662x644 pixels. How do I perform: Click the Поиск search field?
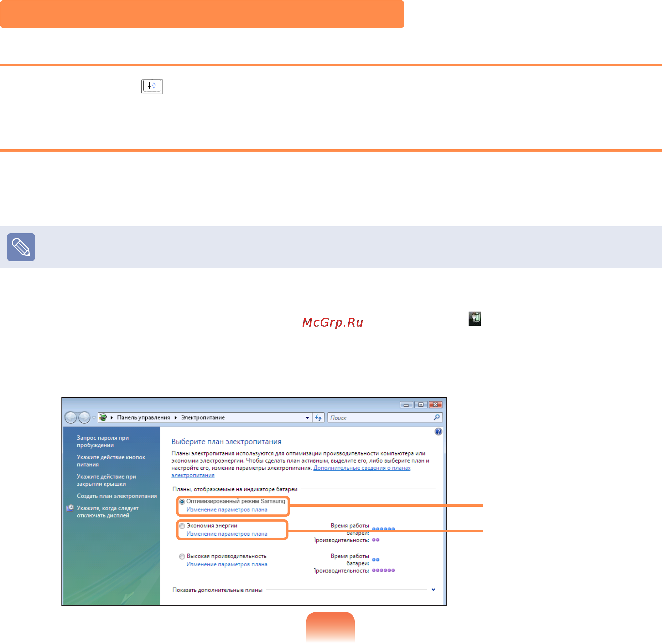pyautogui.click(x=380, y=418)
